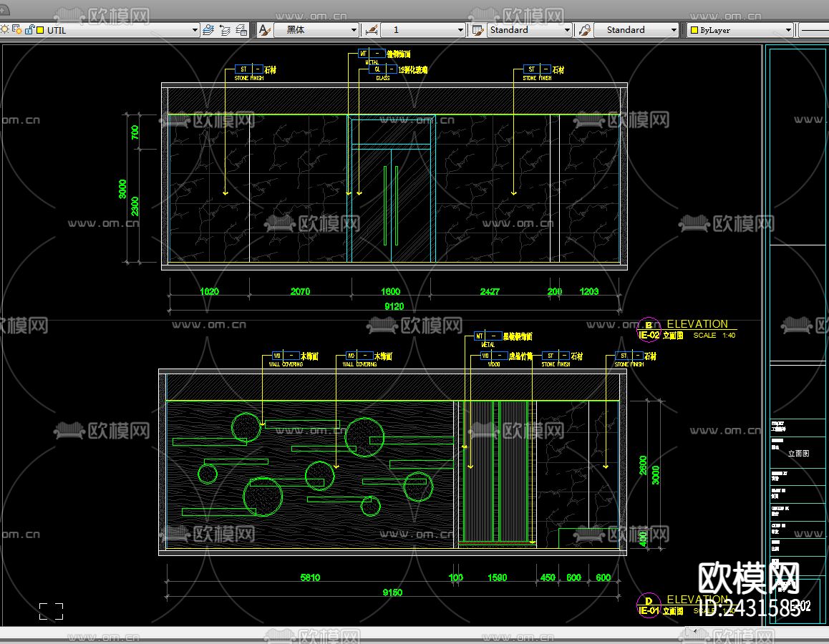Open the Layer States Manager icon
Viewport: 829px width, 644px height.
[x=241, y=30]
